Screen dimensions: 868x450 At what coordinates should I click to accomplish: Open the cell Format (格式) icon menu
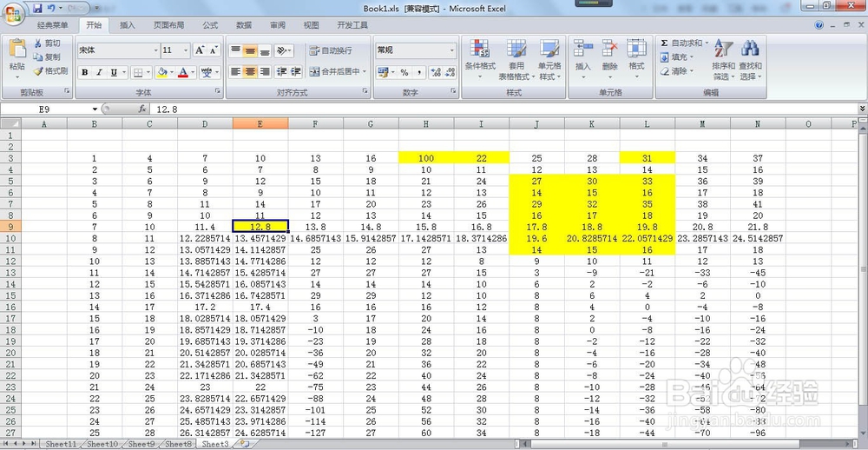pyautogui.click(x=636, y=49)
